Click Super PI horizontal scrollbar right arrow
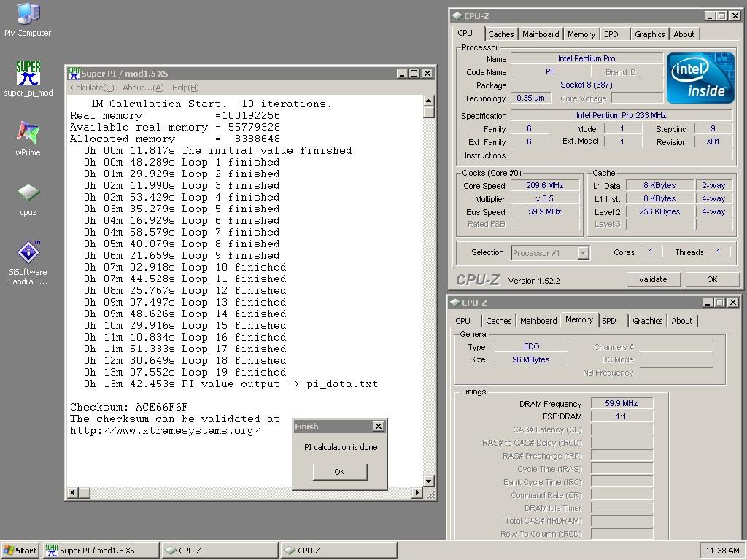Image resolution: width=747 pixels, height=560 pixels. click(x=417, y=492)
